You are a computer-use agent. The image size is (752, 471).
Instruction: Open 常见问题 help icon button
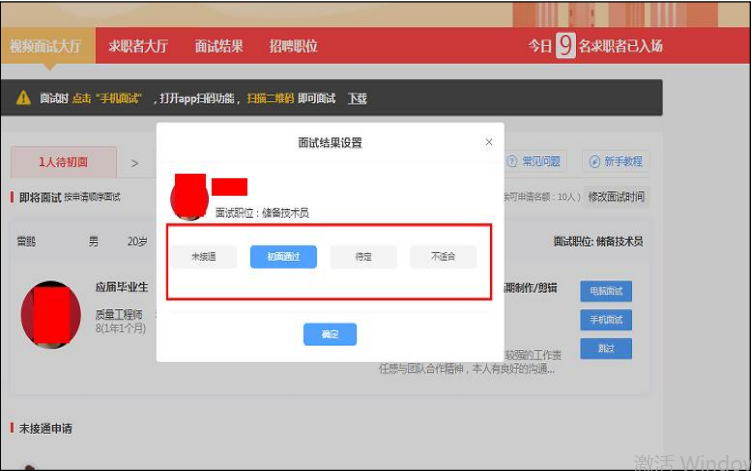coord(533,162)
